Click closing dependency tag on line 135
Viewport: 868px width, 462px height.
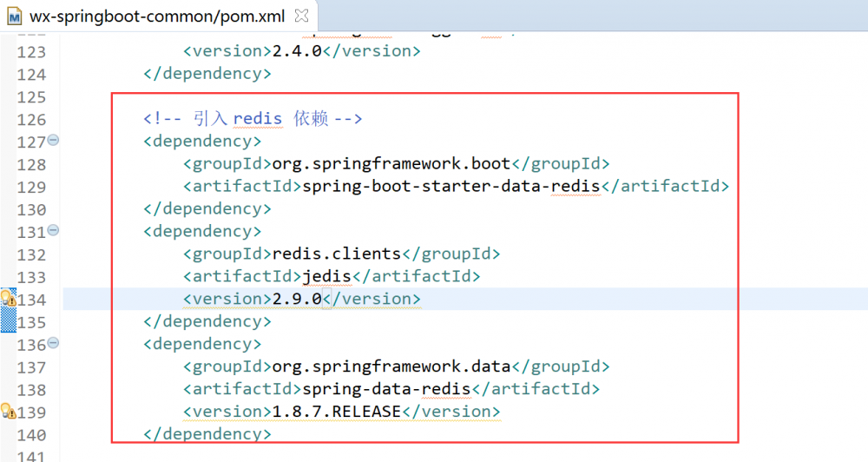(207, 322)
